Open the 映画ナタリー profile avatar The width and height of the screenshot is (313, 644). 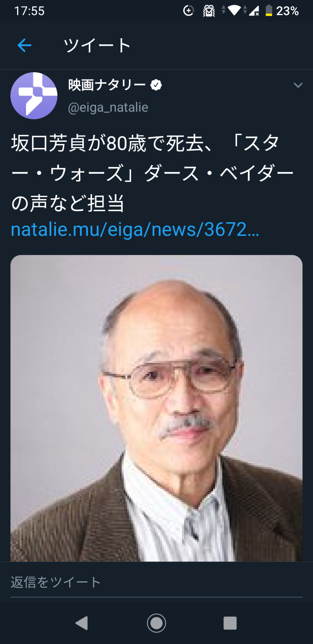(x=34, y=96)
